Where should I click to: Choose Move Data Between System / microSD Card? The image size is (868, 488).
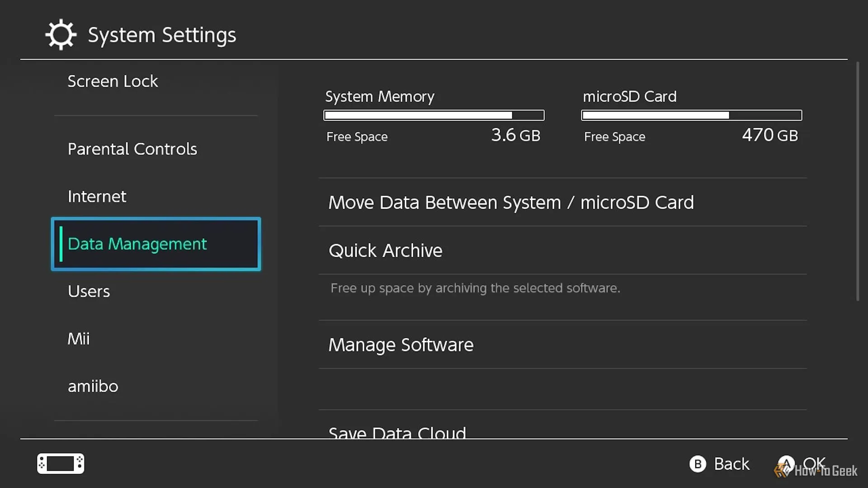pyautogui.click(x=563, y=202)
